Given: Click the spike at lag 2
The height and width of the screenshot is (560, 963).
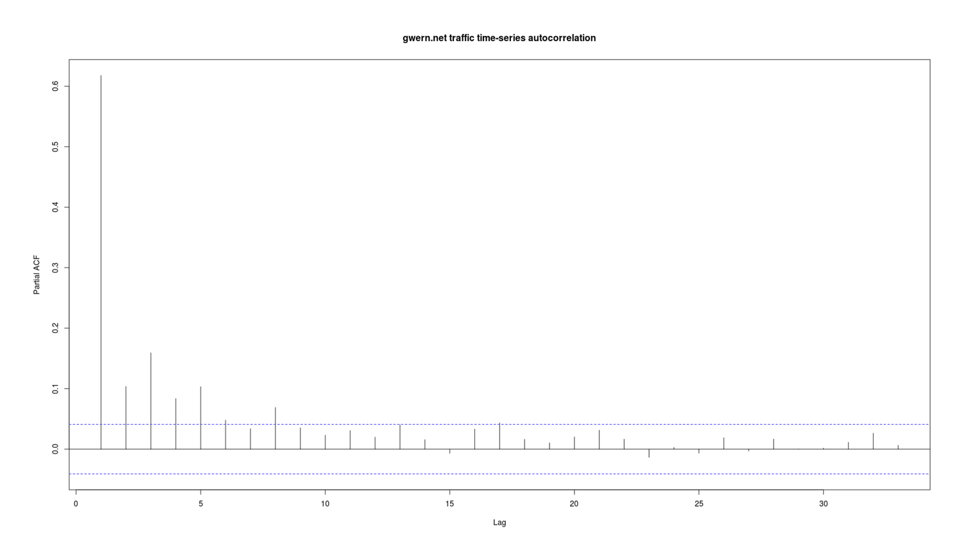Looking at the screenshot, I should click(126, 417).
